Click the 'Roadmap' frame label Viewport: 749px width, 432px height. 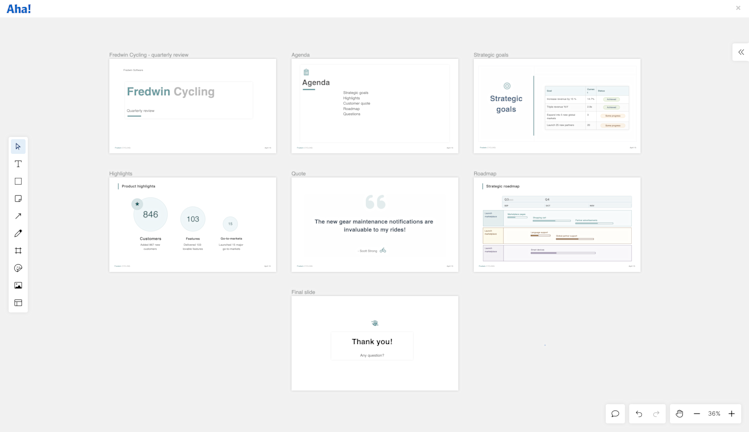pos(485,173)
